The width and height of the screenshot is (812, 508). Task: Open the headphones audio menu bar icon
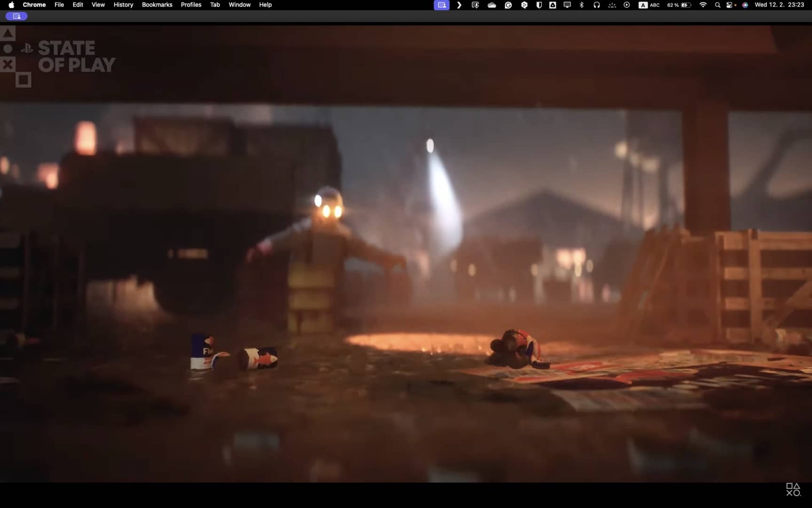(597, 5)
